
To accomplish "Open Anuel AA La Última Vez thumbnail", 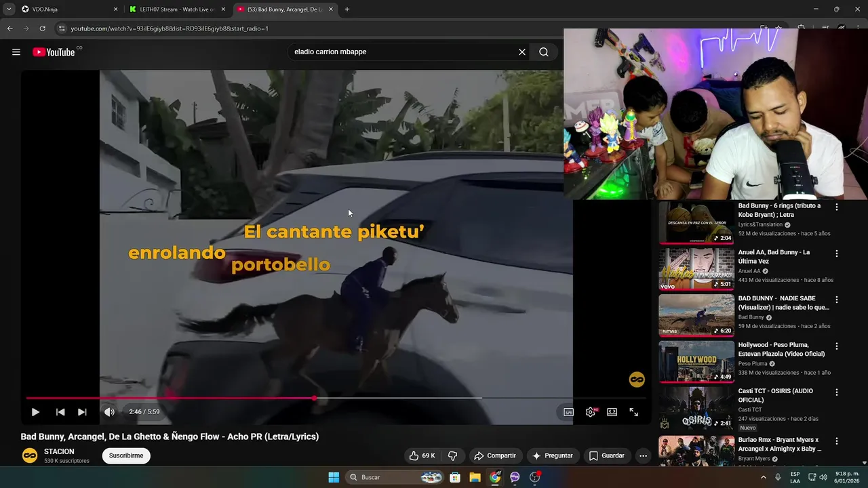I will click(696, 269).
